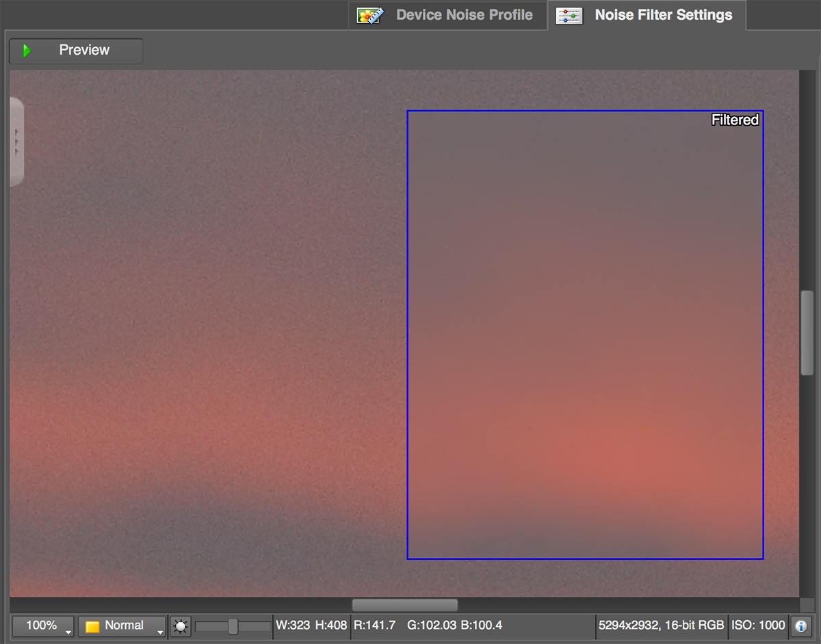Click the B:100.4 value in status bar
Image resolution: width=821 pixels, height=644 pixels.
pyautogui.click(x=482, y=626)
